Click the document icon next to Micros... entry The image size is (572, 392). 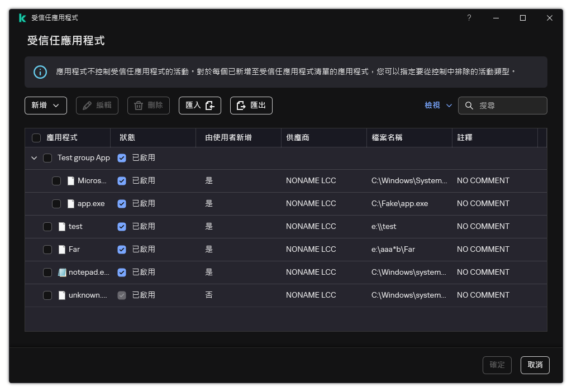tap(71, 180)
